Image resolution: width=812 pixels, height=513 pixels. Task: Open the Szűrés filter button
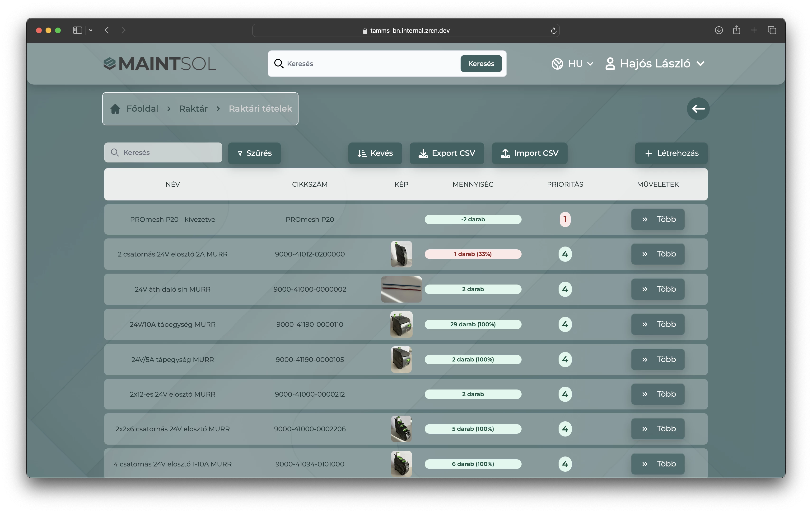tap(254, 153)
